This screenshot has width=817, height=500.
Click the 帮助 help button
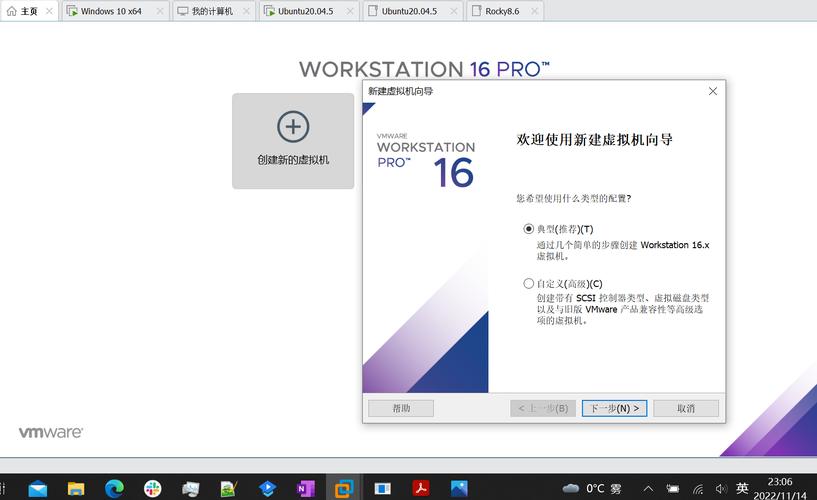pos(401,408)
